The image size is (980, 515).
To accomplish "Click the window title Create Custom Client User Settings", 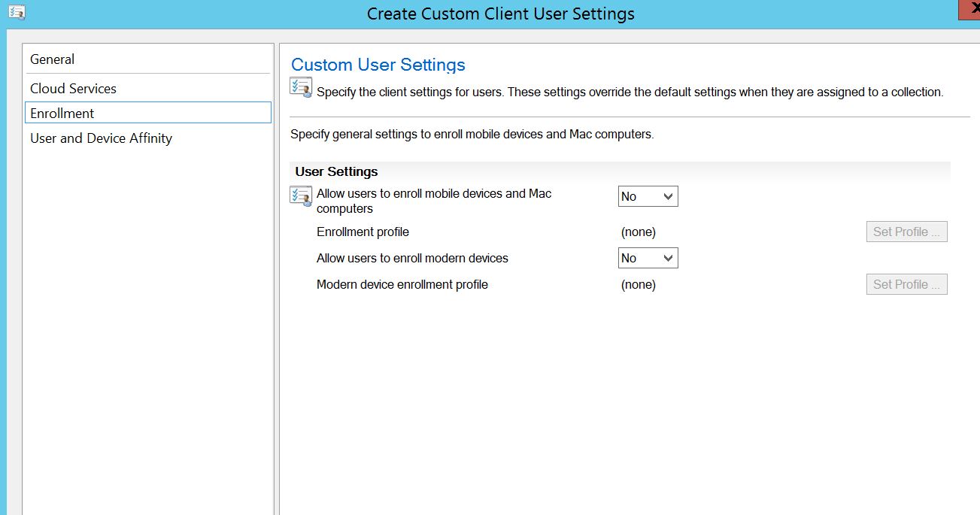I will (x=501, y=14).
